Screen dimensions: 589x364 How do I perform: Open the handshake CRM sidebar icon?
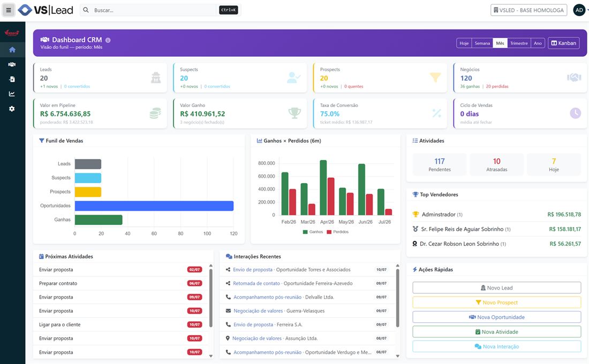point(12,65)
